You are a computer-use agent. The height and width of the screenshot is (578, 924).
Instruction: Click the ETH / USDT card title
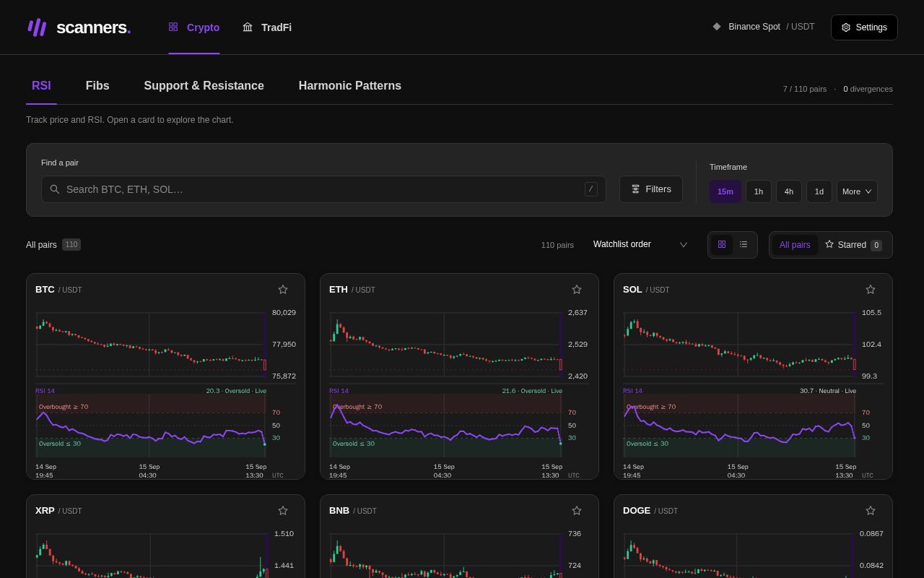coord(352,290)
